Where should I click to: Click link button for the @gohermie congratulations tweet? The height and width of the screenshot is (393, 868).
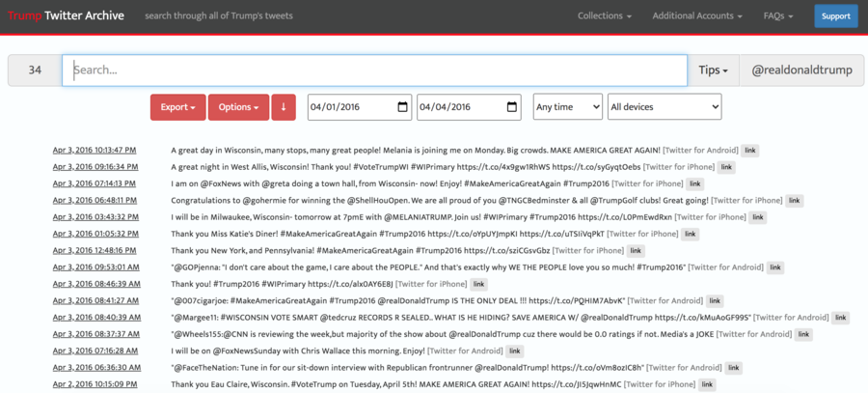point(795,201)
